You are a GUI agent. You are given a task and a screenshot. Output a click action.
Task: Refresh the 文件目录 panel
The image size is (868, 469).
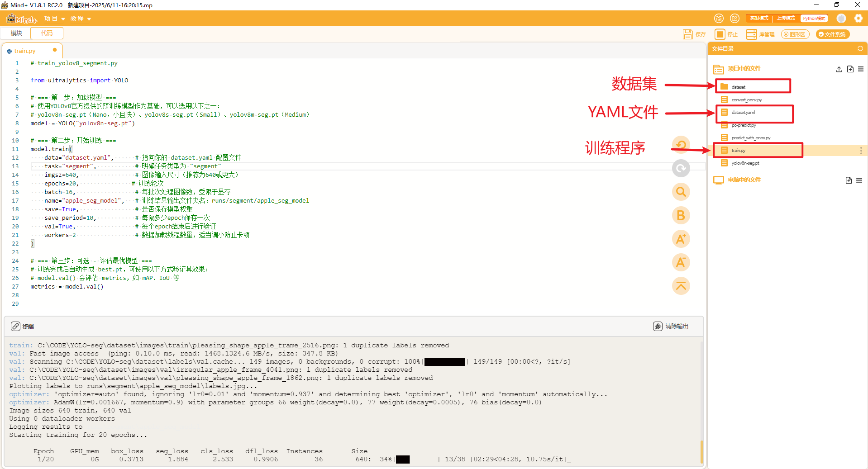(860, 48)
